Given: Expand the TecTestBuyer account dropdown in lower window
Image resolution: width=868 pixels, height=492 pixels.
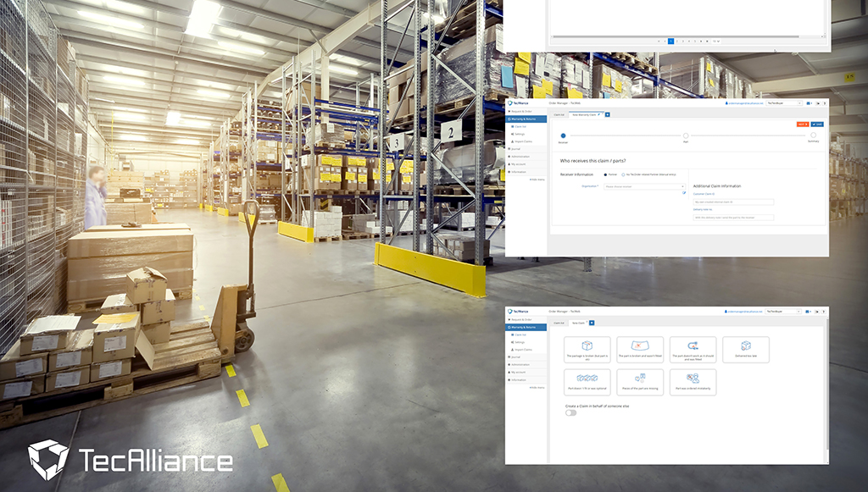Looking at the screenshot, I should [782, 312].
